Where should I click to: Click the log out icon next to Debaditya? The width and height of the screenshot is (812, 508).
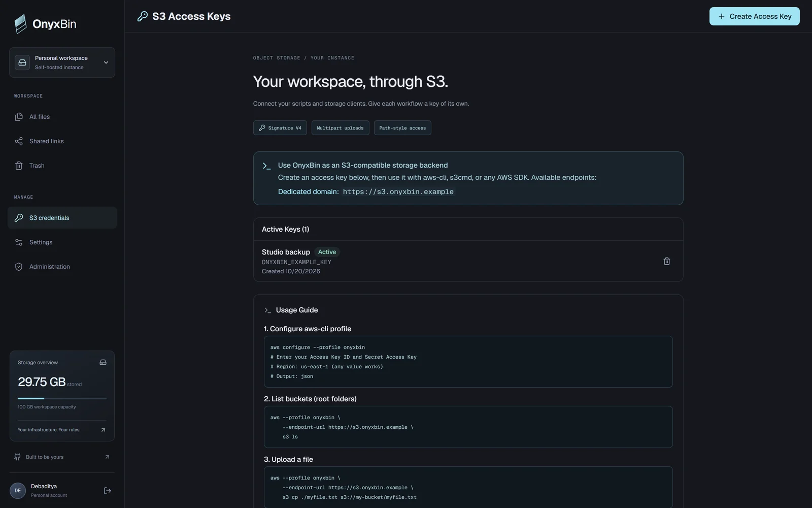point(108,491)
